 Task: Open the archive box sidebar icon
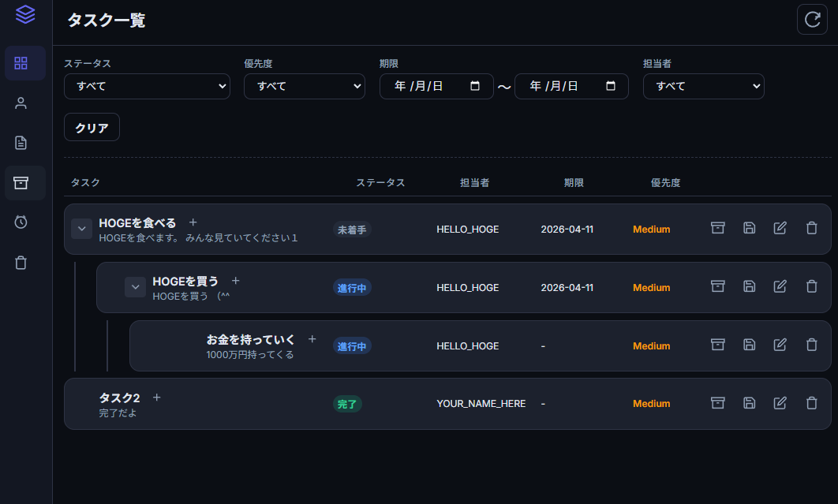(x=21, y=183)
